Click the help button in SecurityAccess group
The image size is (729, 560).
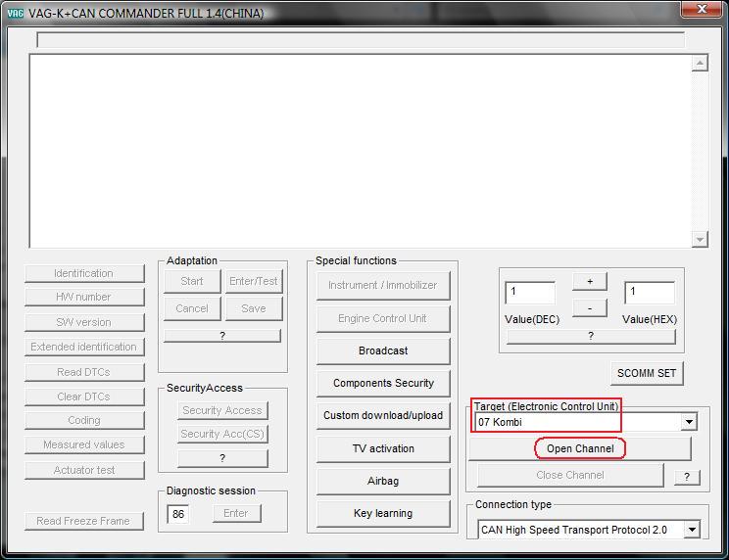click(222, 458)
